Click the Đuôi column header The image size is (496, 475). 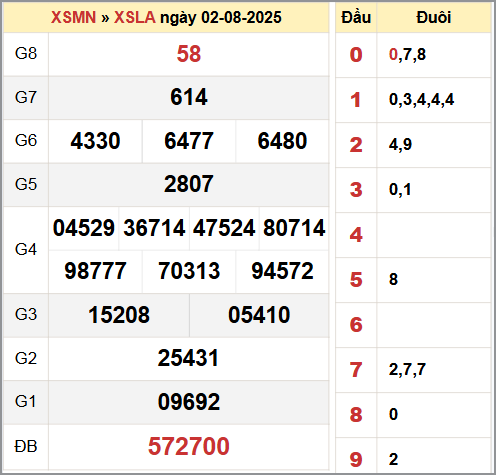tap(434, 17)
